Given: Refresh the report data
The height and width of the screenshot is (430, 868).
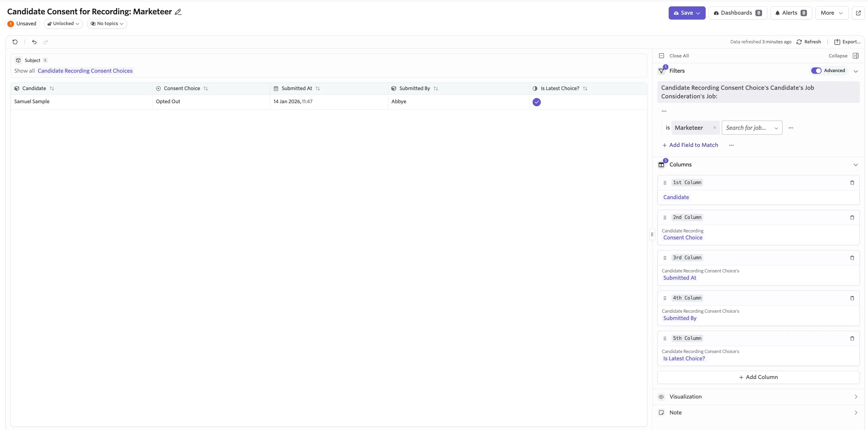Looking at the screenshot, I should (x=808, y=42).
